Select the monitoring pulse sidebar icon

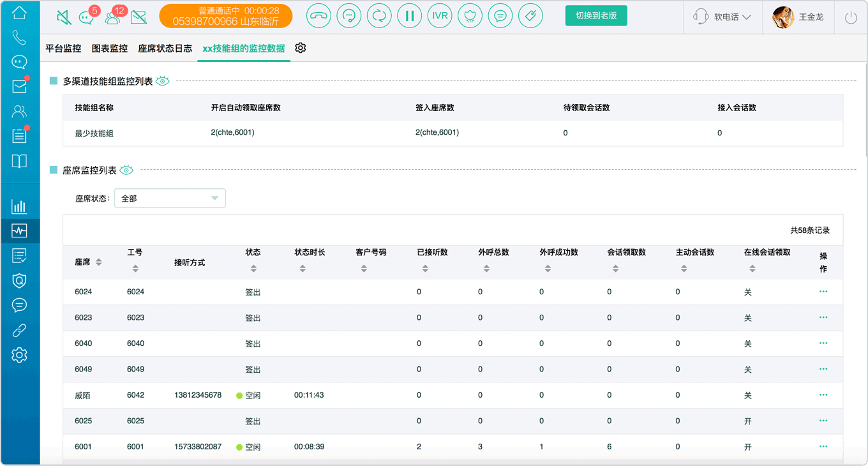[x=20, y=230]
